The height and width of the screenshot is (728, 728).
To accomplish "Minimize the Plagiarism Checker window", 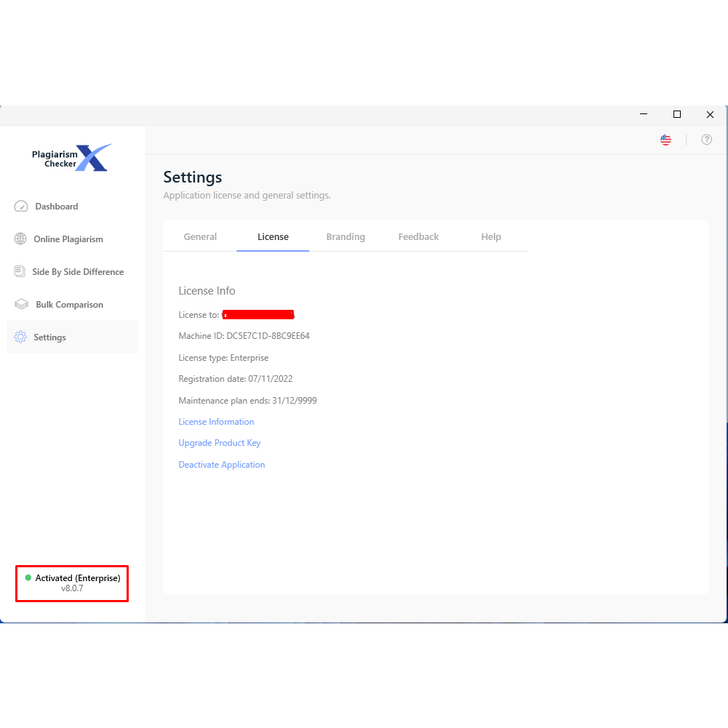I will [644, 115].
